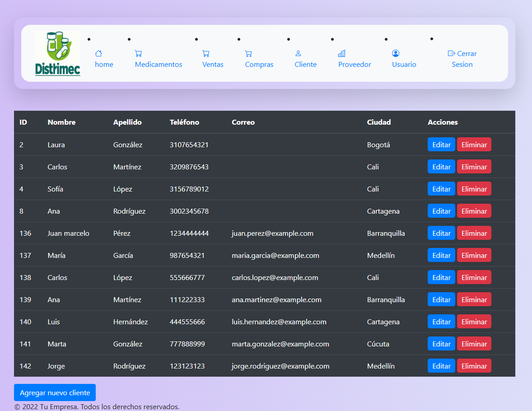532x411 pixels.
Task: Click the cart icon above Compras
Action: click(248, 53)
